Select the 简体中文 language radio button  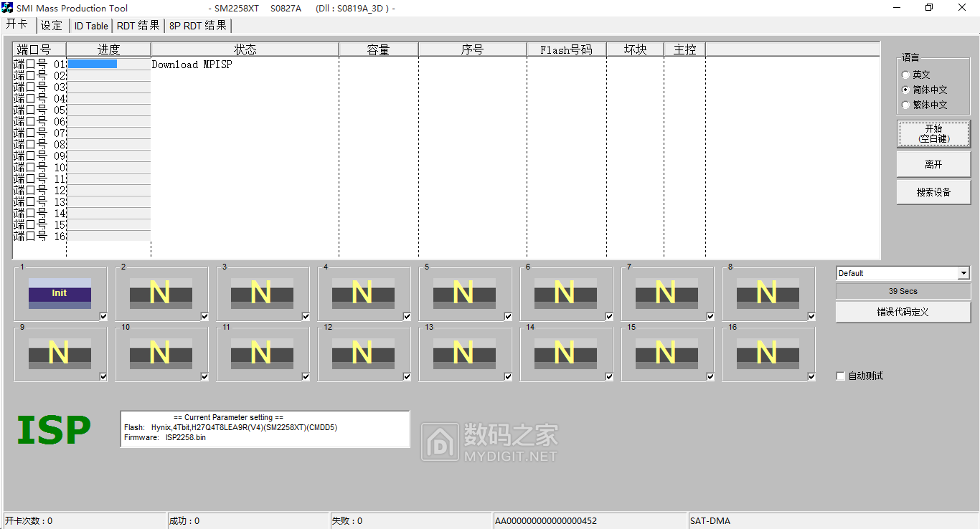[x=906, y=90]
